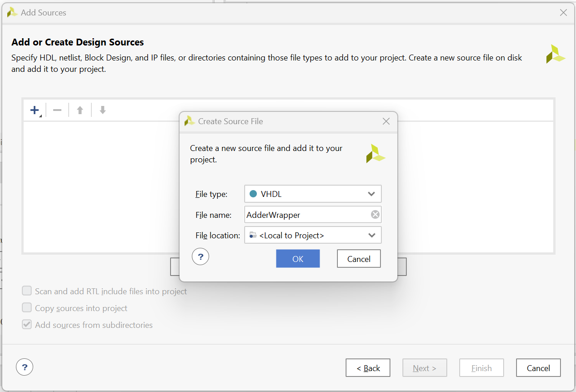Check Copy sources into project
Viewport: 576px width, 392px height.
pyautogui.click(x=27, y=307)
